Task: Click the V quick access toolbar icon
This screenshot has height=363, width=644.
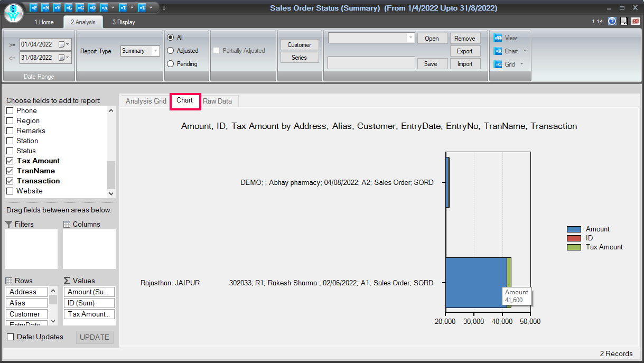Action: tap(57, 8)
